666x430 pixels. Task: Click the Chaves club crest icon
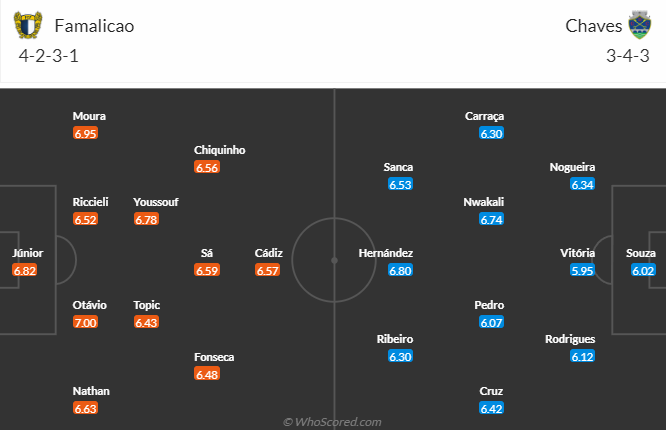pyautogui.click(x=638, y=25)
